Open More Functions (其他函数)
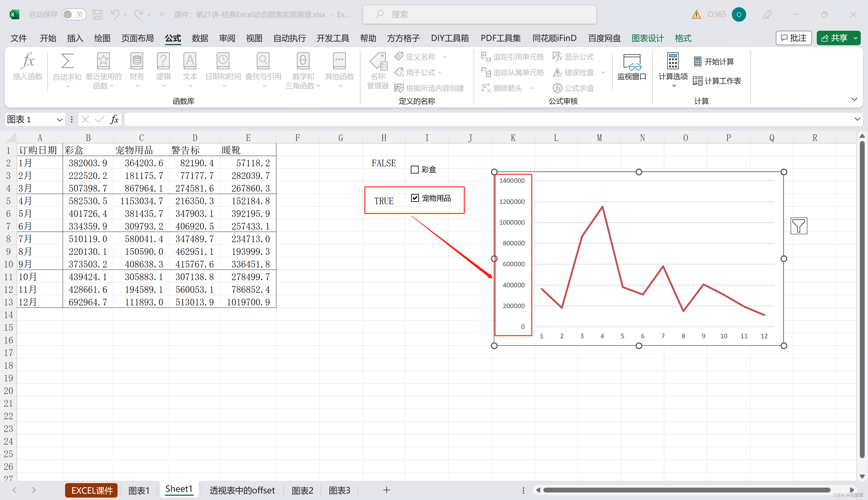The height and width of the screenshot is (500, 868). [339, 70]
